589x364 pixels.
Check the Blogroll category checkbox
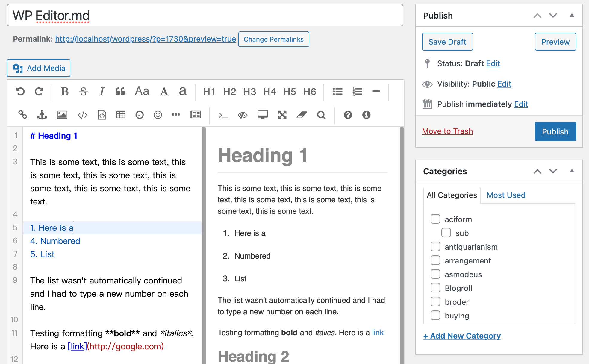(435, 288)
